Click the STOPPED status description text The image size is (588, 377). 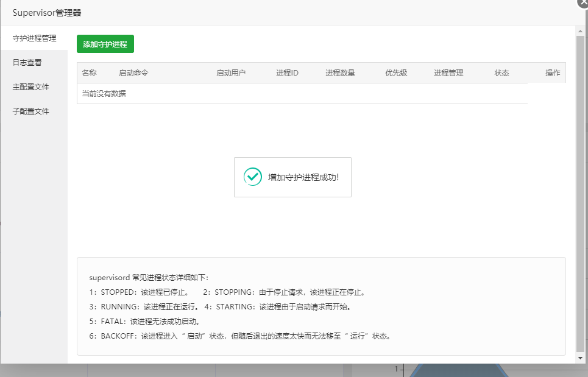click(x=139, y=292)
